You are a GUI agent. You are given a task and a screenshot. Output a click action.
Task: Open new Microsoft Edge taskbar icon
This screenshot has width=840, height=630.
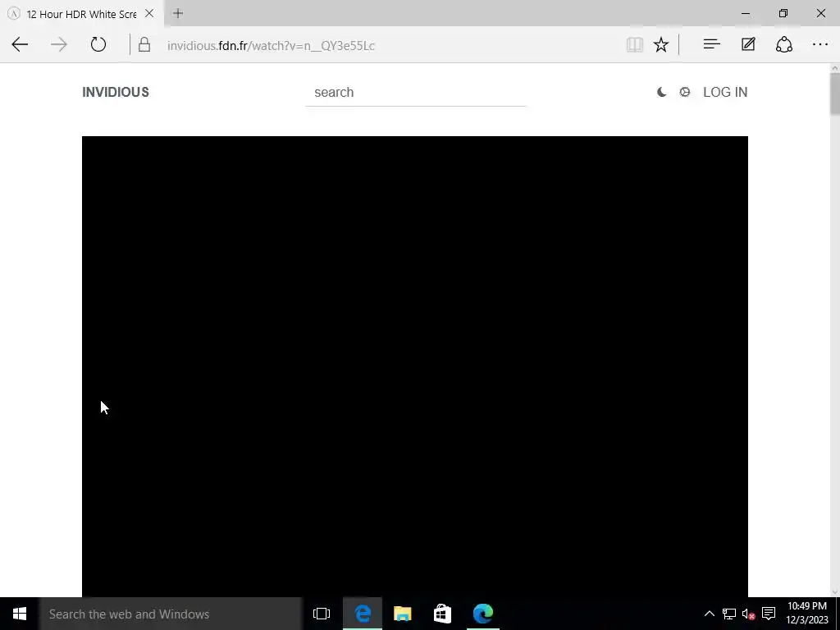coord(482,614)
